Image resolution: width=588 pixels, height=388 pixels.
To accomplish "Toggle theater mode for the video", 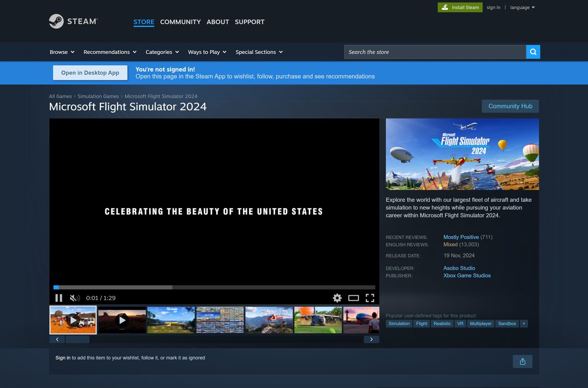I will (x=354, y=298).
